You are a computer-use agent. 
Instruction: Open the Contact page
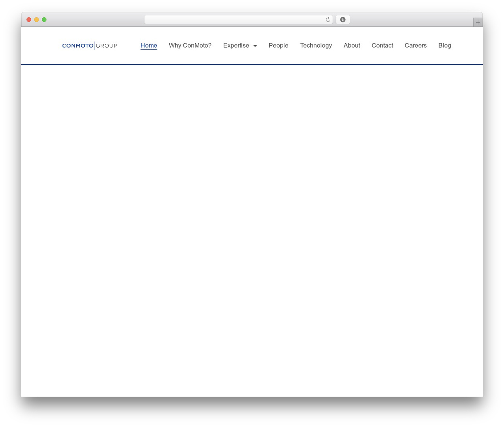click(382, 46)
